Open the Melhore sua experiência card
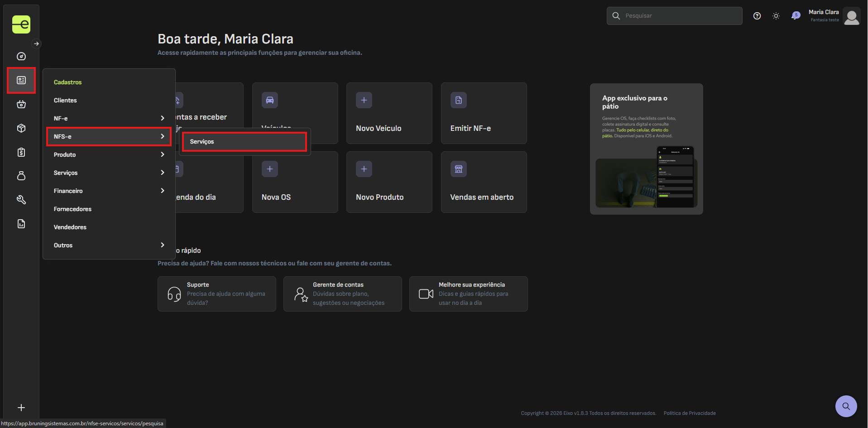The height and width of the screenshot is (428, 868). pyautogui.click(x=469, y=294)
